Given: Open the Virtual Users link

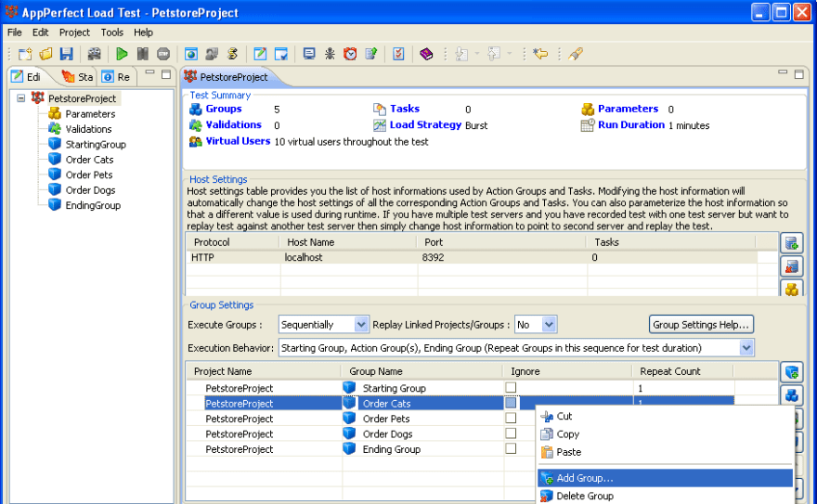Looking at the screenshot, I should click(238, 141).
